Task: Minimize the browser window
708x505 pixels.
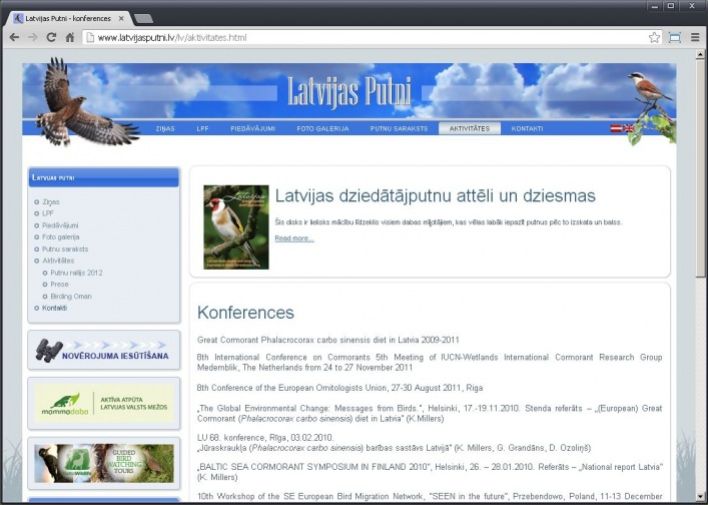Action: [654, 6]
